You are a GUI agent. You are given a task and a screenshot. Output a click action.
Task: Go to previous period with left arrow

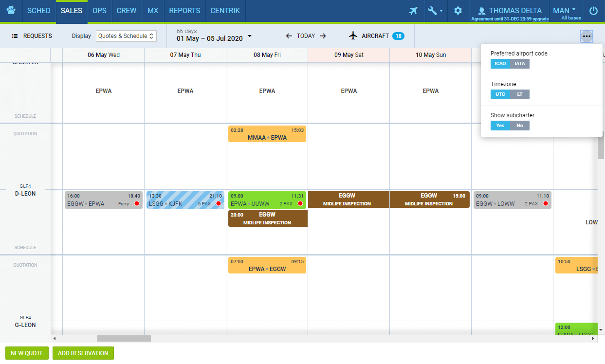coord(289,36)
